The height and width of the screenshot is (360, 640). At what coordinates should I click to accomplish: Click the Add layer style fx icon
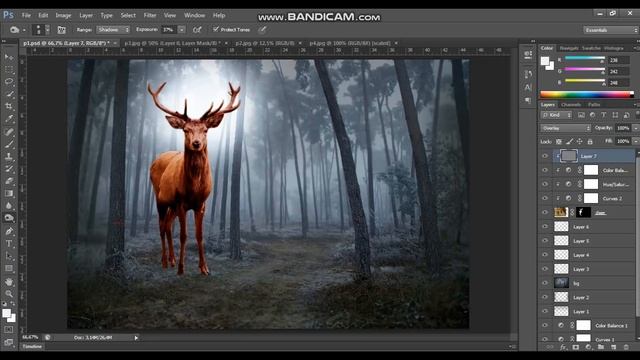563,347
